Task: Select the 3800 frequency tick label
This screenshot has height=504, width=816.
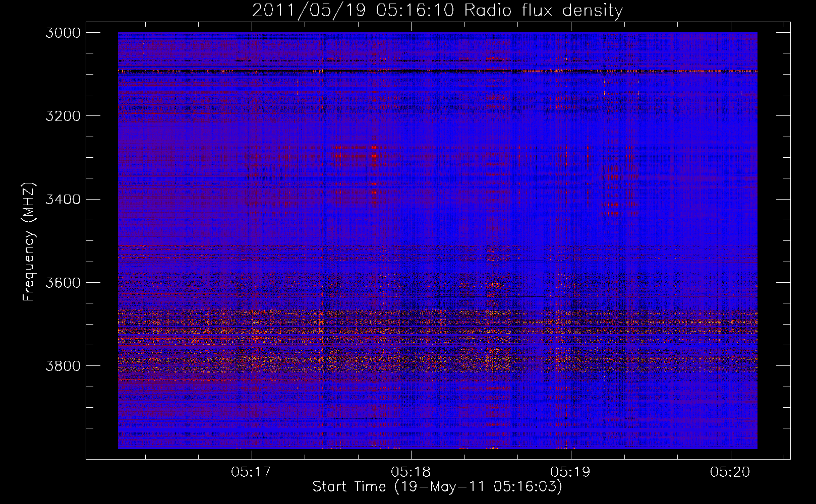Action: click(x=63, y=365)
